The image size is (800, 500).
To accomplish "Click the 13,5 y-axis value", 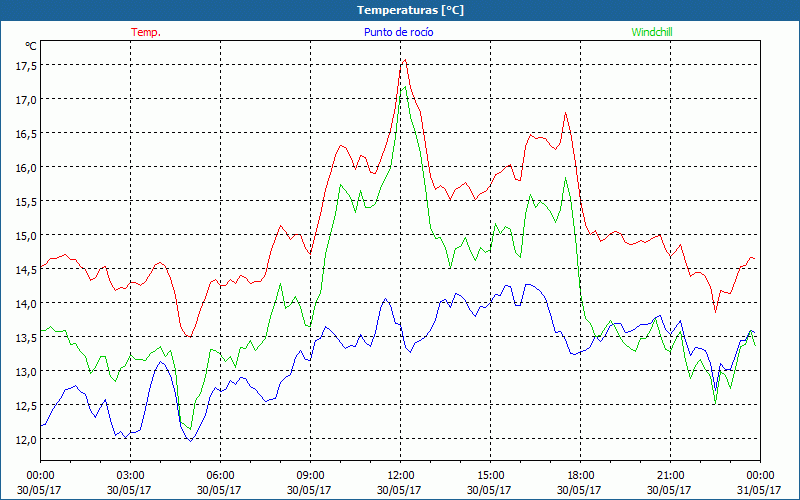I will click(x=26, y=338).
